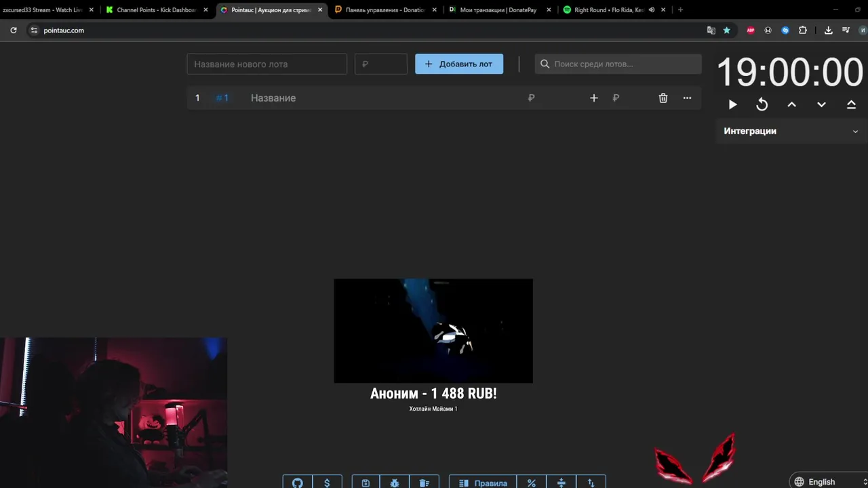The image size is (868, 488).
Task: Click the translate page icon
Action: tap(711, 30)
